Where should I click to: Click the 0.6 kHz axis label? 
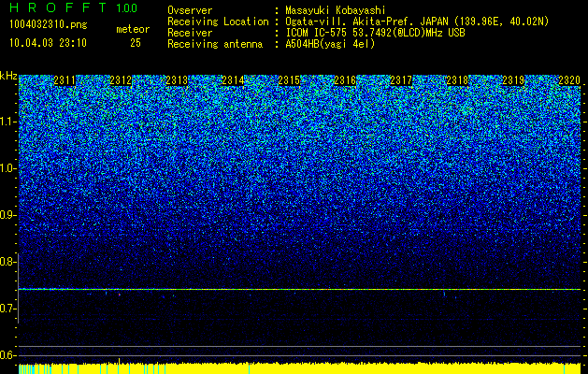pyautogui.click(x=7, y=355)
